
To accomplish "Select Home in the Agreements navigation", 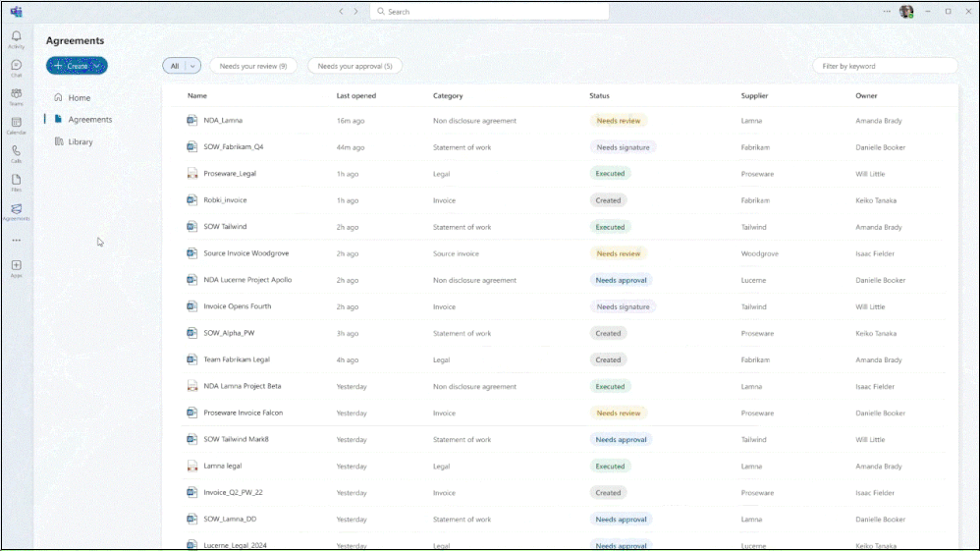I will click(x=79, y=98).
